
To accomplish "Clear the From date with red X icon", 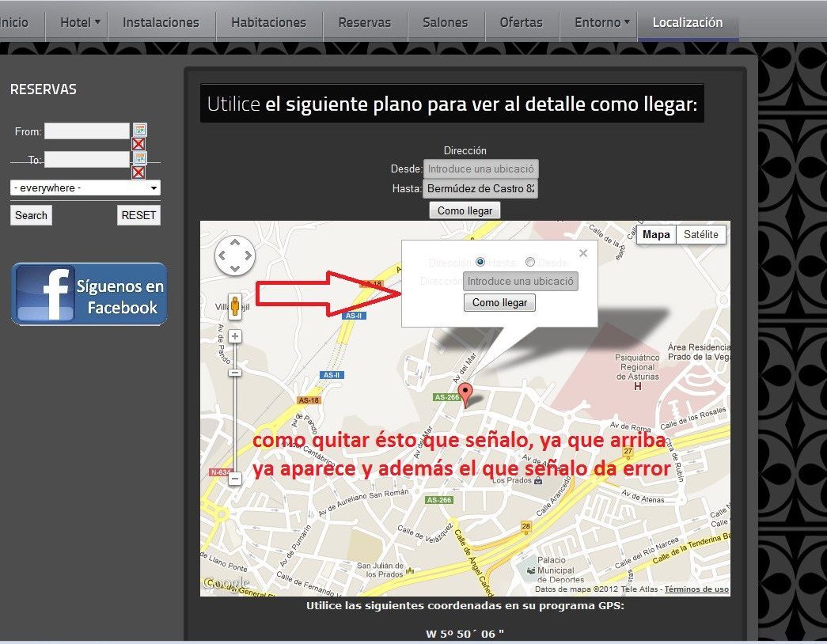I will click(x=138, y=144).
